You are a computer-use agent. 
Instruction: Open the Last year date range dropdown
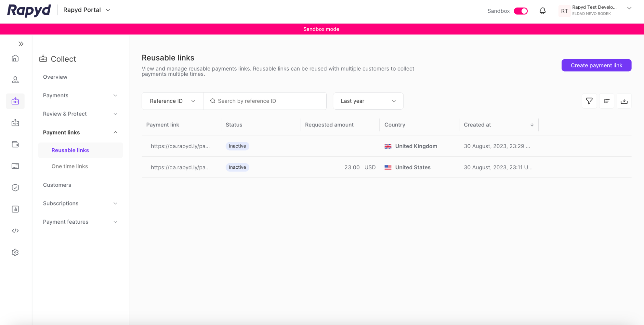click(368, 101)
